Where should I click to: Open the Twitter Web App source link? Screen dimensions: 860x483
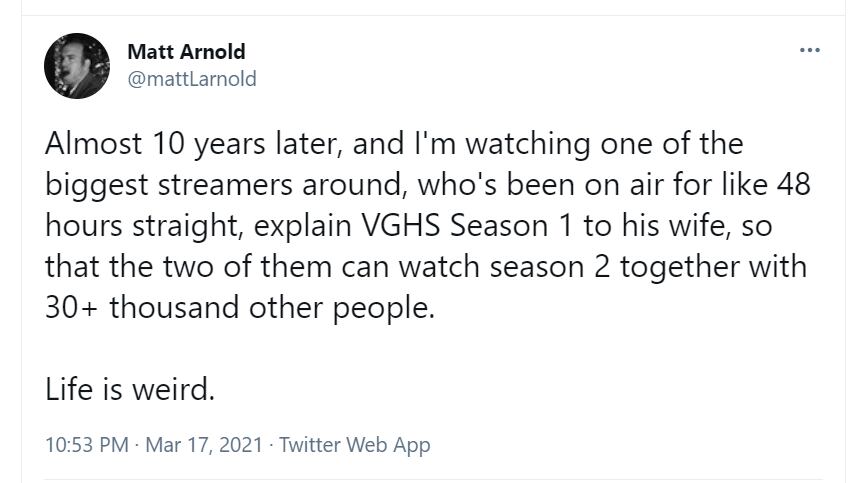[x=354, y=444]
